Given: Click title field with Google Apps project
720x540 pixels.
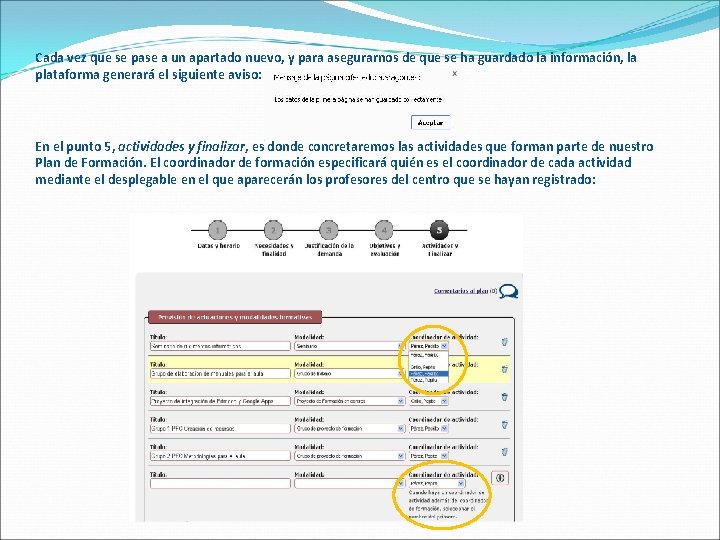Looking at the screenshot, I should (220, 401).
